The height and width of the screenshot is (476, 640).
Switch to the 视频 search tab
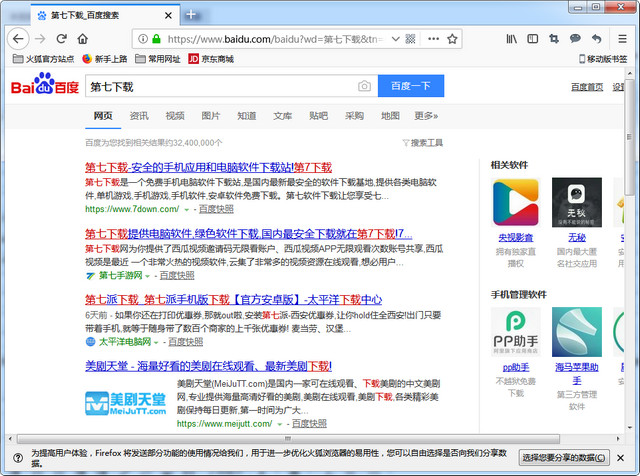[175, 116]
